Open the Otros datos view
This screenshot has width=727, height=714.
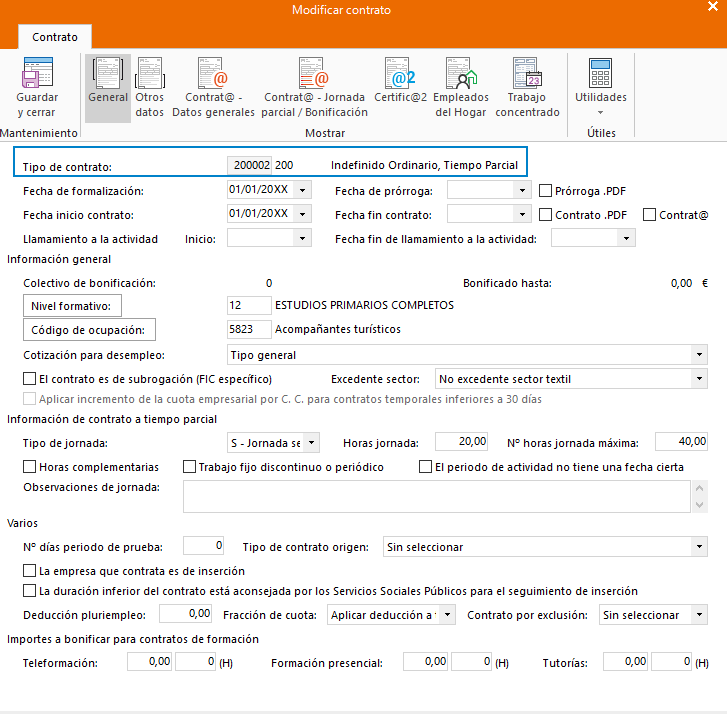149,88
